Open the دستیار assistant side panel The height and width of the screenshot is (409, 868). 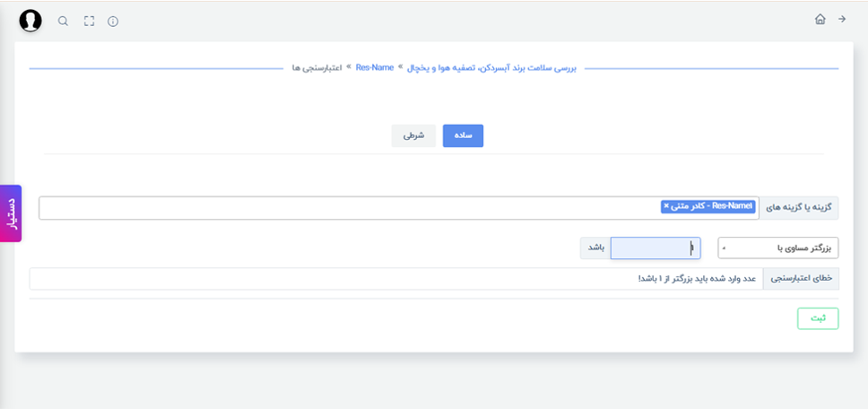click(x=11, y=213)
